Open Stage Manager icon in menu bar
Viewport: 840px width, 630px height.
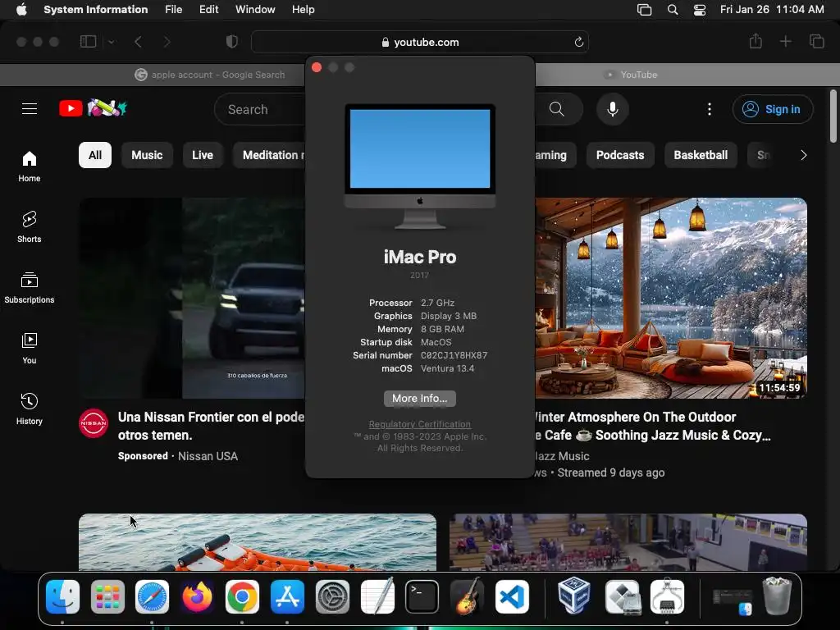(644, 10)
